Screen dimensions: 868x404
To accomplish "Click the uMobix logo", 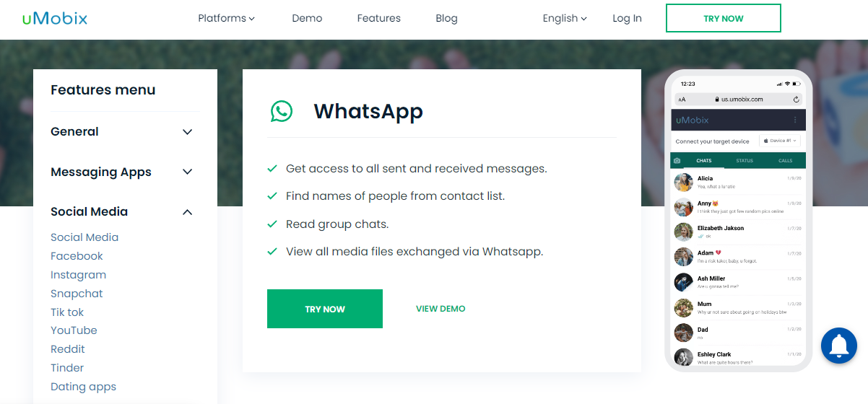I will click(x=55, y=19).
